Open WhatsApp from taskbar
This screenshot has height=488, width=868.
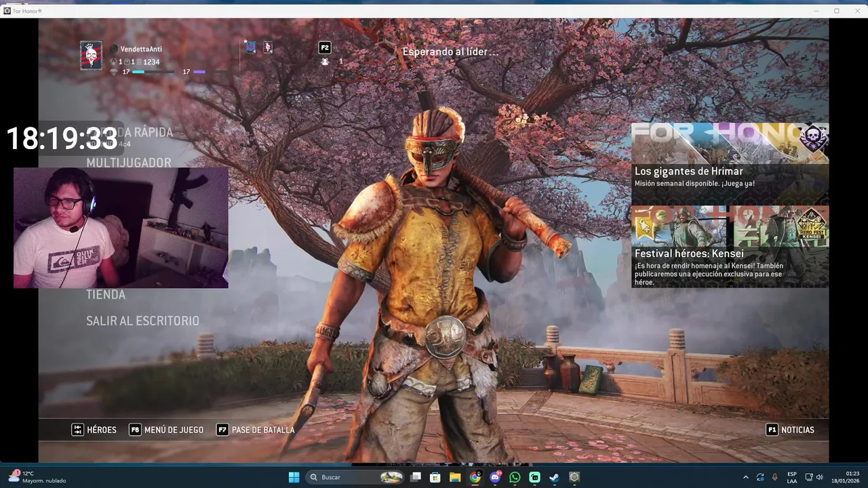(x=515, y=477)
